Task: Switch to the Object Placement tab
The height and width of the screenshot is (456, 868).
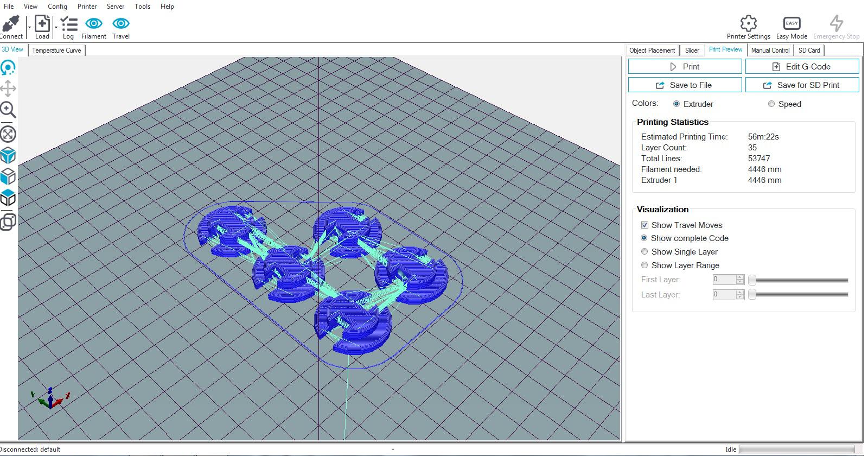Action: point(652,50)
